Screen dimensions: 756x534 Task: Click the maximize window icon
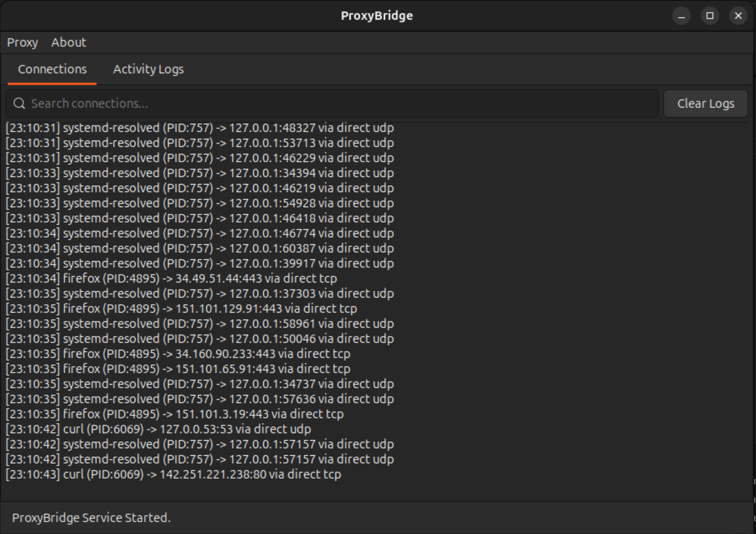[x=710, y=16]
